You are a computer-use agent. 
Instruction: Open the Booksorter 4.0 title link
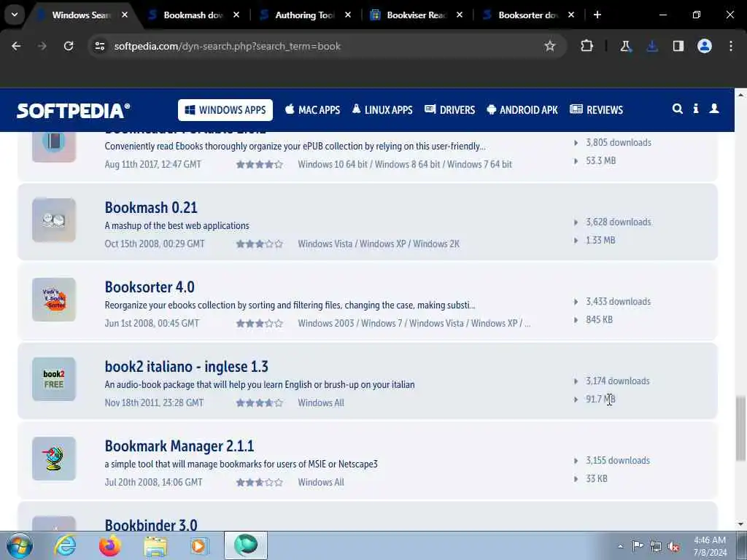pyautogui.click(x=150, y=287)
